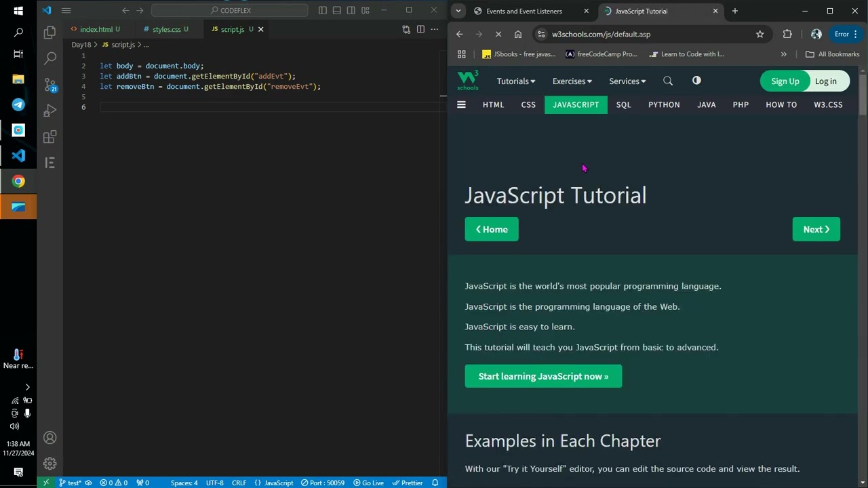
Task: Switch to the index.html editor tab
Action: pos(96,29)
